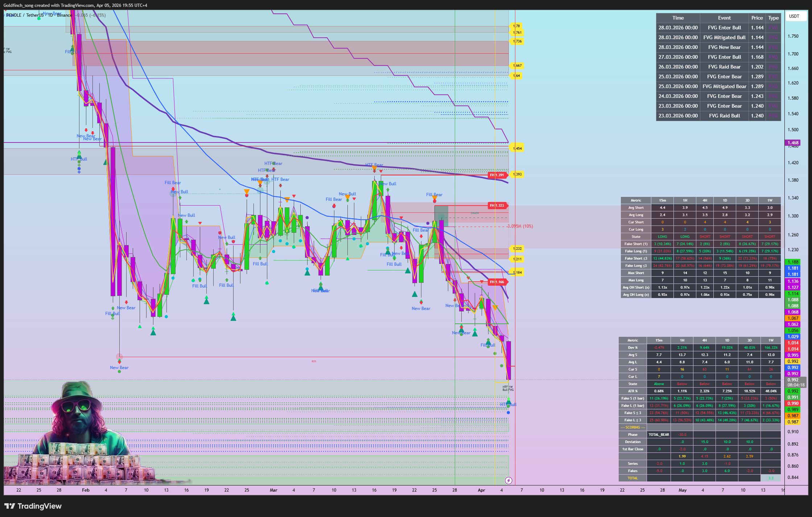Click the lightning bolt icon above the time axis

508,480
